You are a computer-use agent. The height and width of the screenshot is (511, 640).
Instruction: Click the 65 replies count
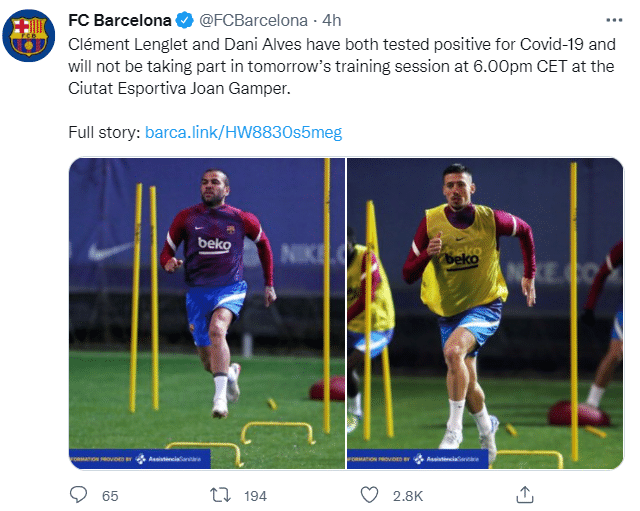pos(110,496)
